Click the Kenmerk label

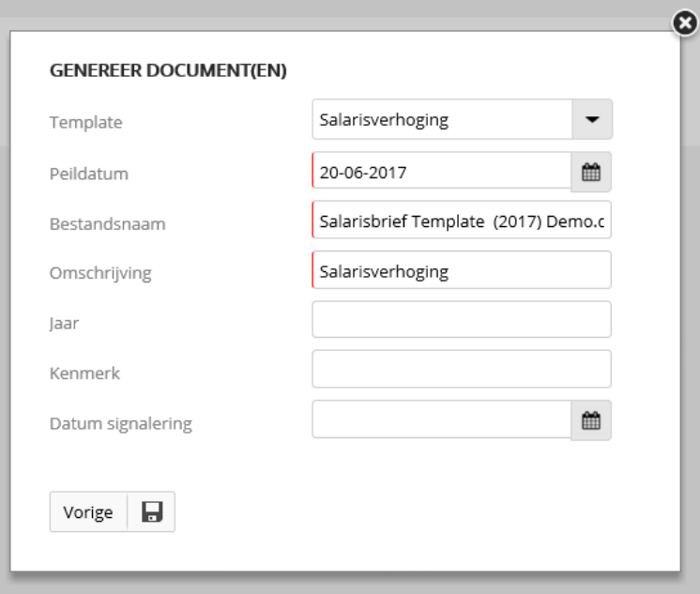pyautogui.click(x=84, y=373)
